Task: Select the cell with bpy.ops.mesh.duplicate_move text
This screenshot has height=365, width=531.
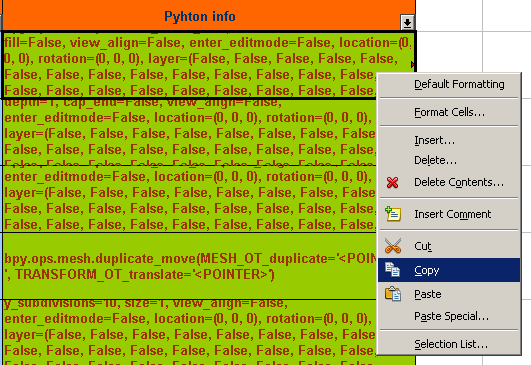Action: (190, 266)
